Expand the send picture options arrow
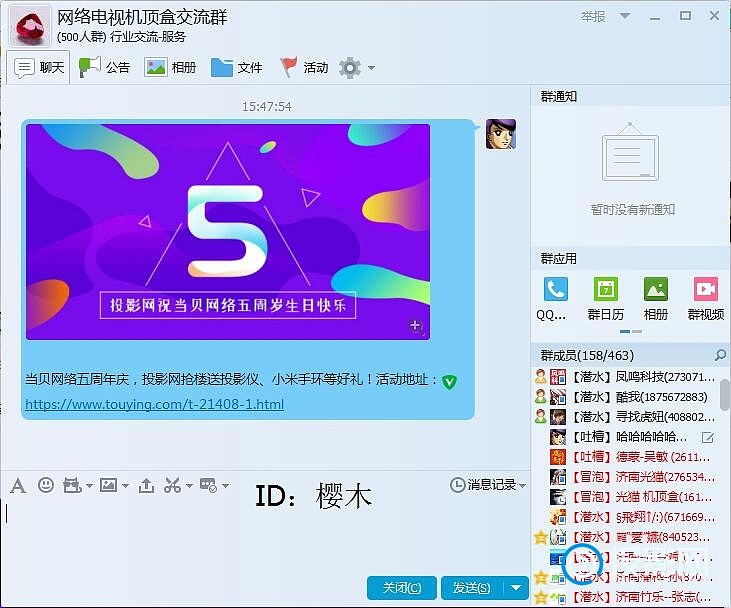731x608 pixels. [124, 486]
